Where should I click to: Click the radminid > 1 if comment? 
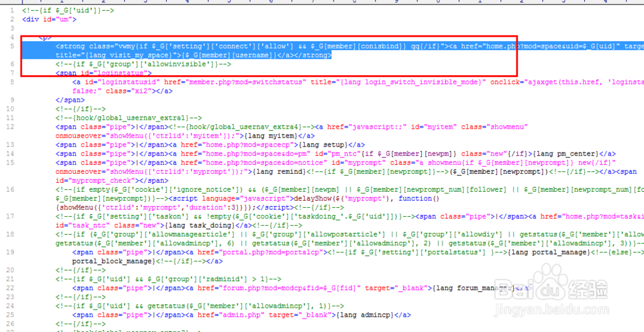pyautogui.click(x=168, y=279)
